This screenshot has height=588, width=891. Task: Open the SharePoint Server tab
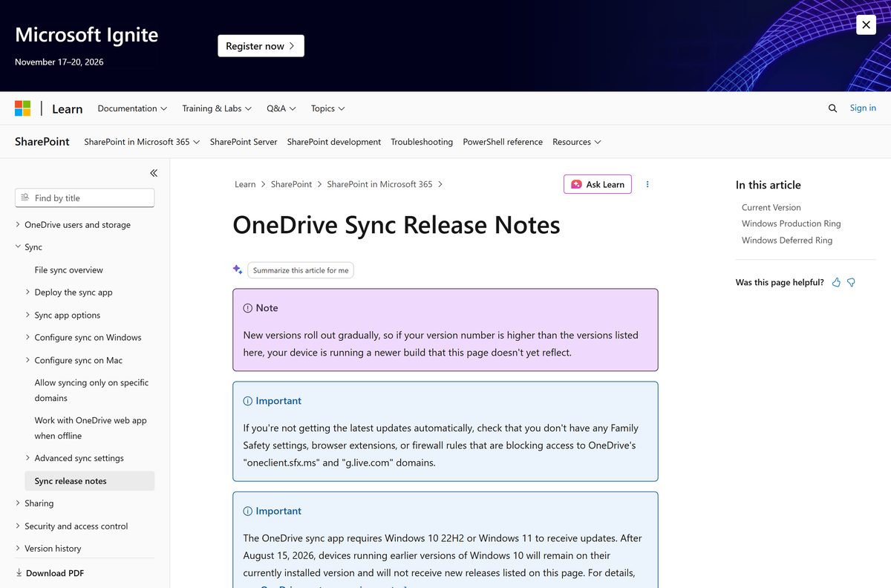pos(244,142)
